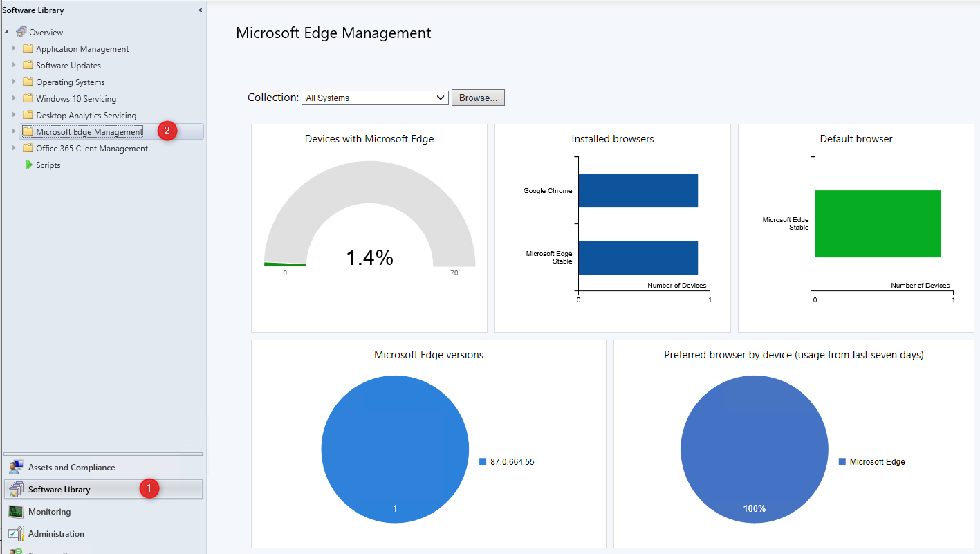
Task: Select the Overview tree item
Action: [46, 33]
